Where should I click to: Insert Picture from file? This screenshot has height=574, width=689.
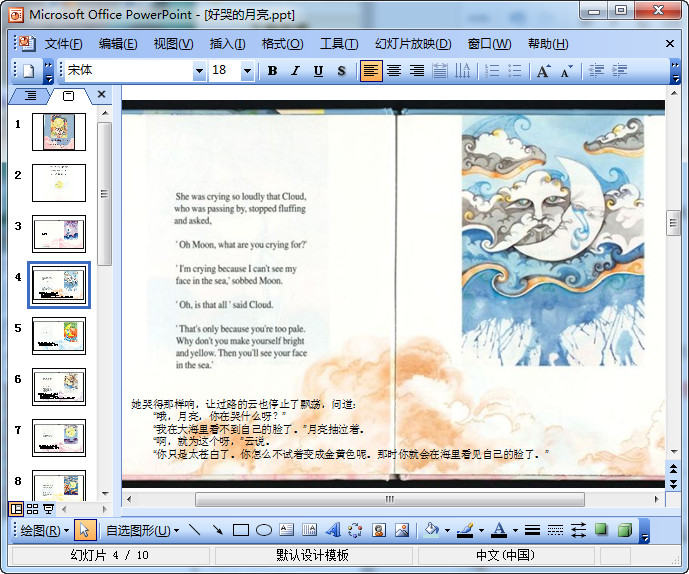[x=402, y=530]
